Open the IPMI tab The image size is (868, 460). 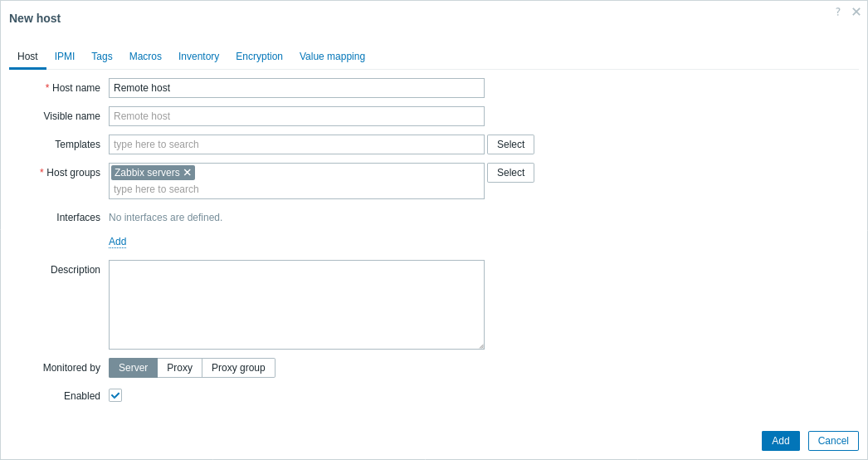65,56
